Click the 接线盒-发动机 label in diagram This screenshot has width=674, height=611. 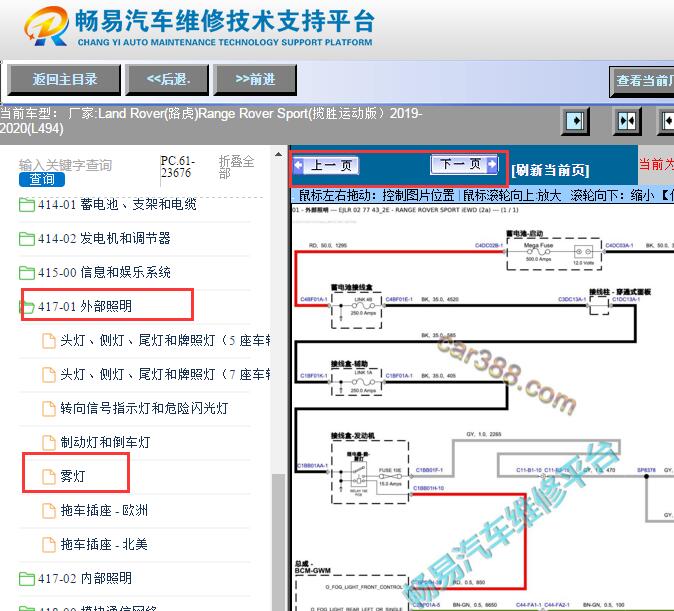[x=352, y=436]
